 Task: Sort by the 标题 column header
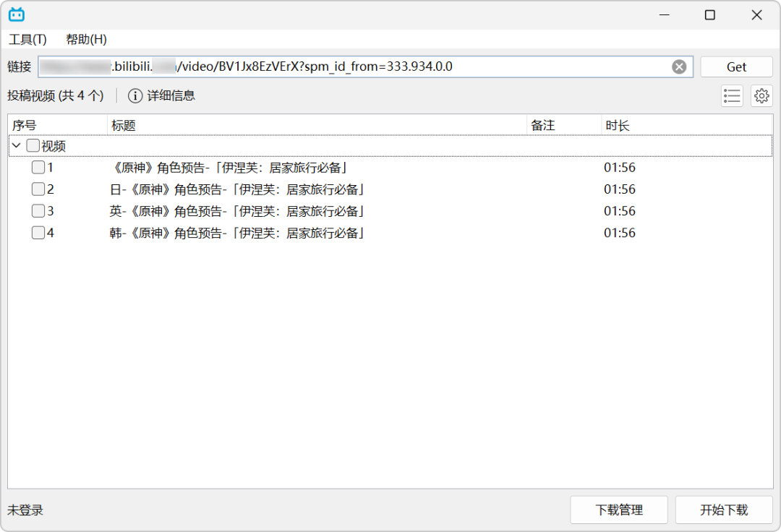click(317, 126)
